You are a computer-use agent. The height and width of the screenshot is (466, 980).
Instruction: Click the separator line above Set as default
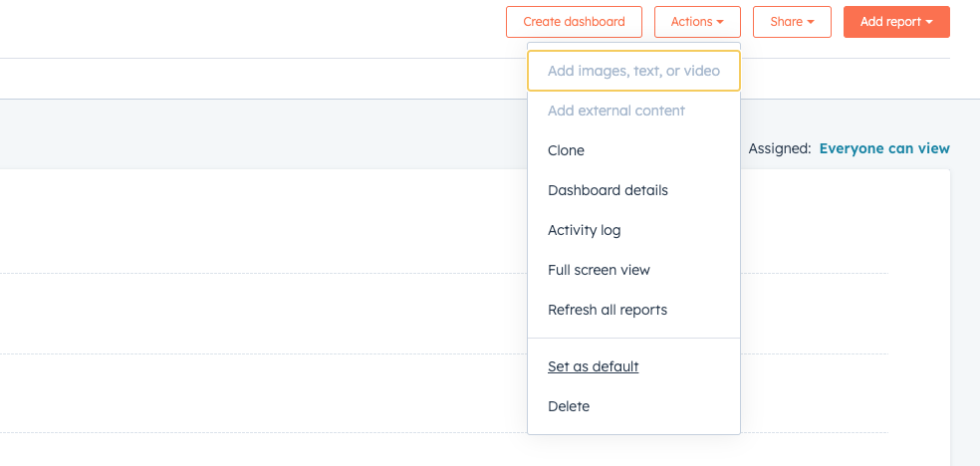pyautogui.click(x=633, y=338)
